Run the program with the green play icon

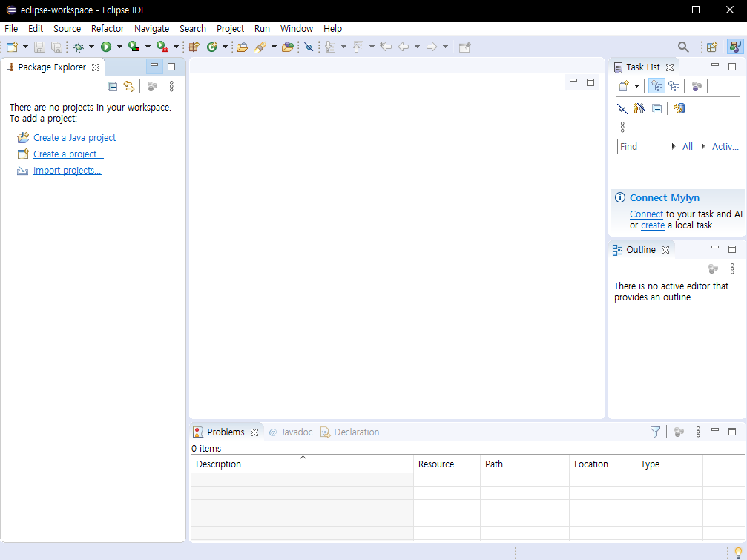[106, 47]
